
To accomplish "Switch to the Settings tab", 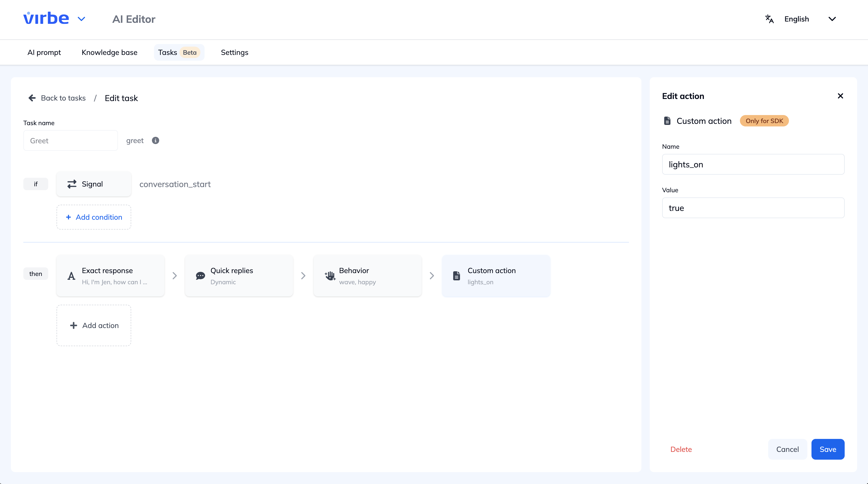I will coord(234,52).
